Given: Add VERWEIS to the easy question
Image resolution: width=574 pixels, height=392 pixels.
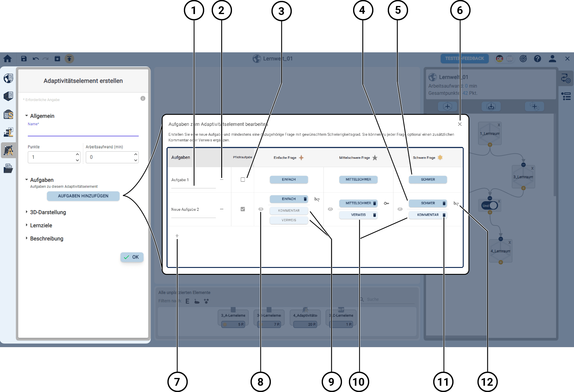Looking at the screenshot, I should [289, 220].
